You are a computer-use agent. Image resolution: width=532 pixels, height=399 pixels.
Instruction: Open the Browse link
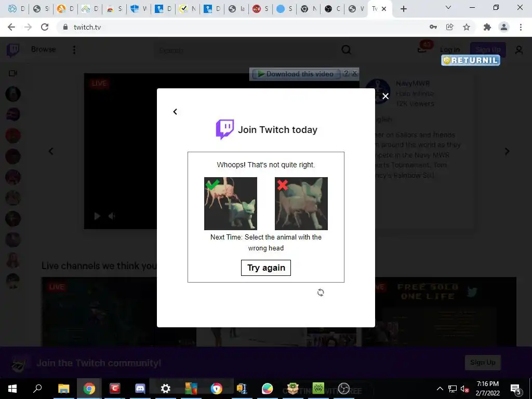click(44, 49)
